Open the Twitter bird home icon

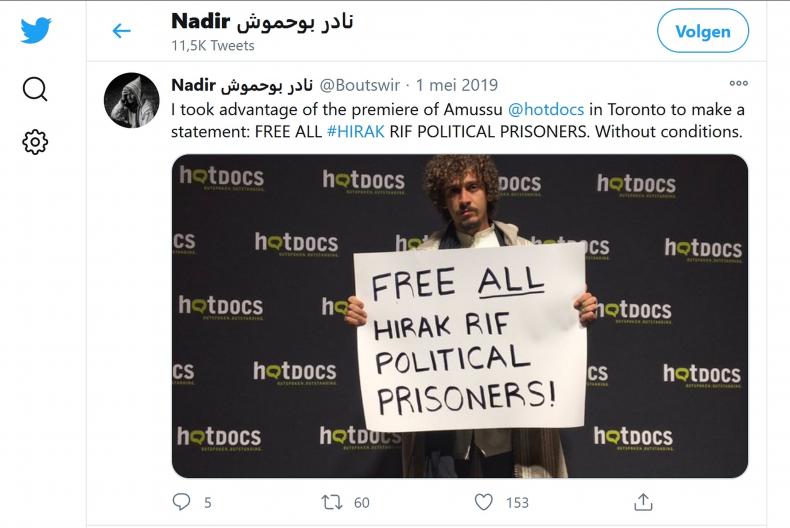pyautogui.click(x=36, y=30)
